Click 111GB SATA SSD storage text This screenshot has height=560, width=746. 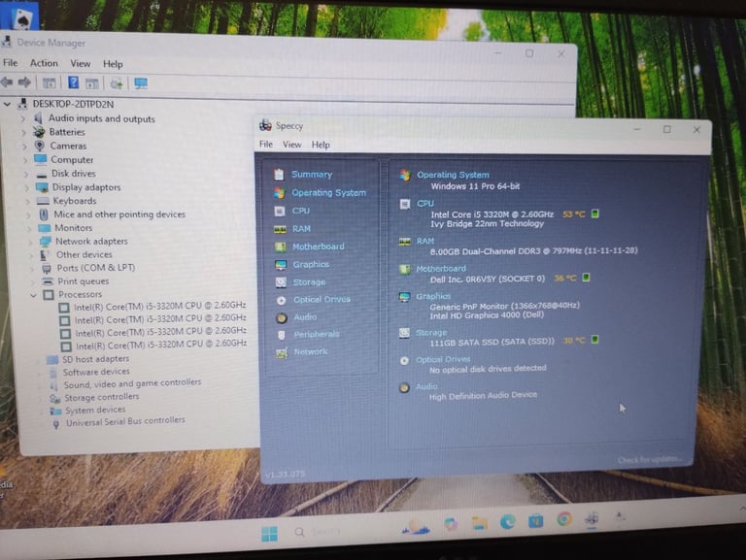coord(492,342)
